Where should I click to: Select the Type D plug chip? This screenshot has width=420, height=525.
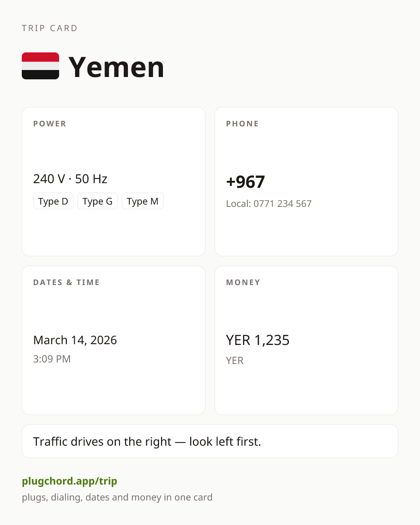[x=53, y=201]
